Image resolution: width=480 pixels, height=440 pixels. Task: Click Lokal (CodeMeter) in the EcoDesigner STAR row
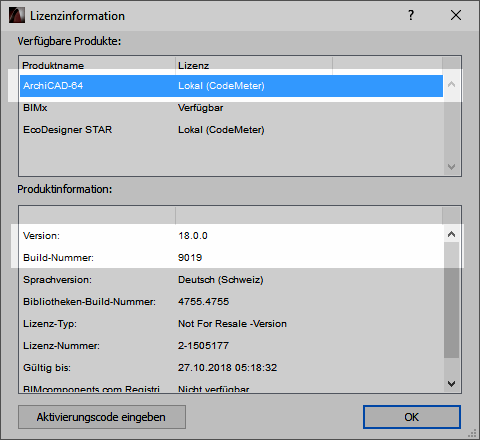pos(221,130)
